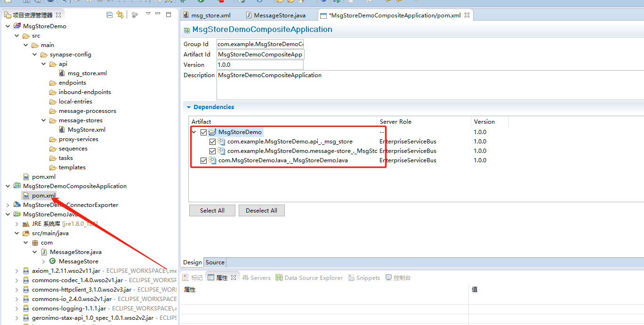Collapse the Dependencies section

[188, 107]
